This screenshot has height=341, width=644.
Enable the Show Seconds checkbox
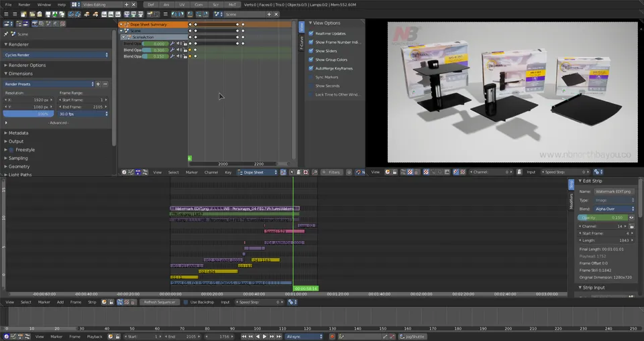(x=311, y=86)
